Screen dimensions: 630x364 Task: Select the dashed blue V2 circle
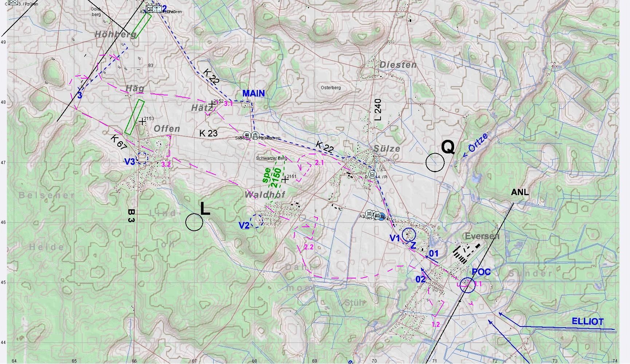(256, 221)
